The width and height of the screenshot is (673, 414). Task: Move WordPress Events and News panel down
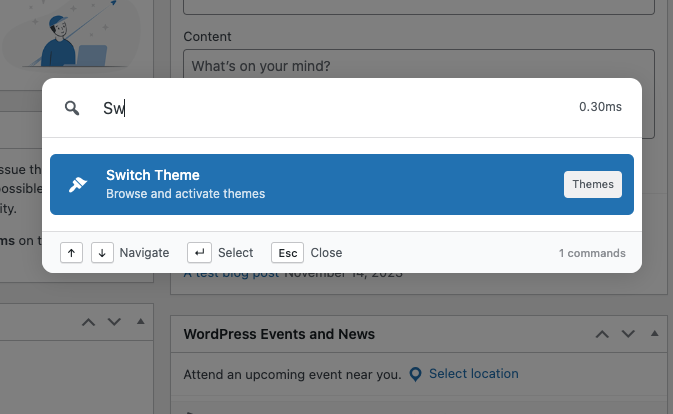click(627, 334)
